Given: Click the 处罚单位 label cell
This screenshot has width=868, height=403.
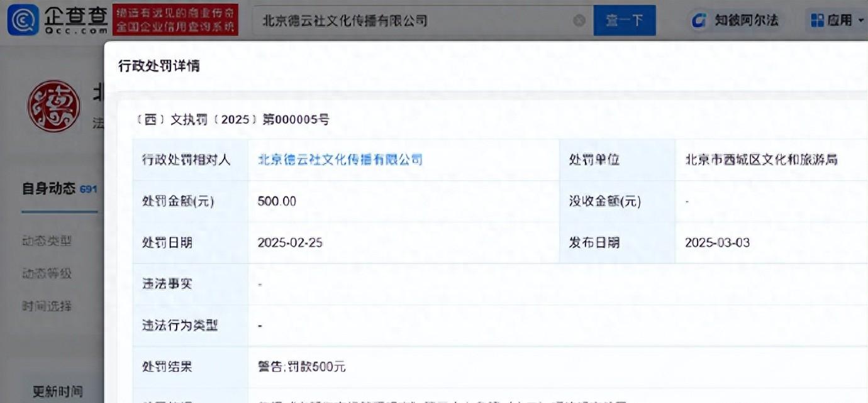Looking at the screenshot, I should pyautogui.click(x=618, y=160).
